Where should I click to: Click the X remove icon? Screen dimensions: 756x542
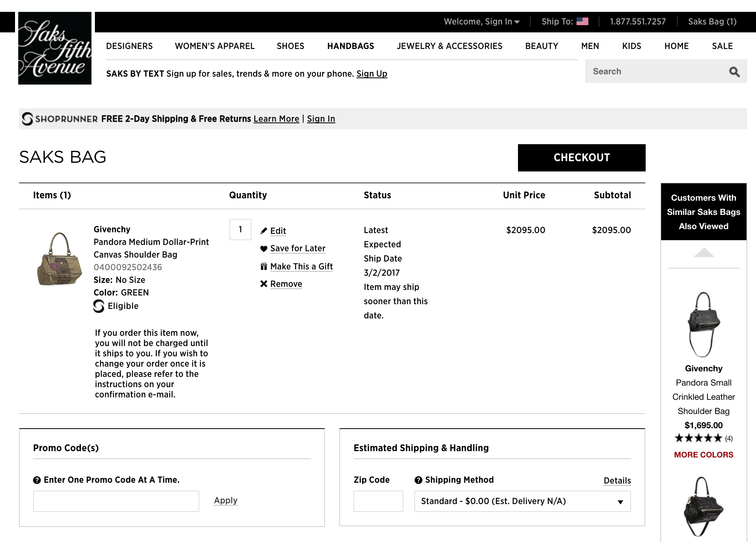click(x=264, y=284)
